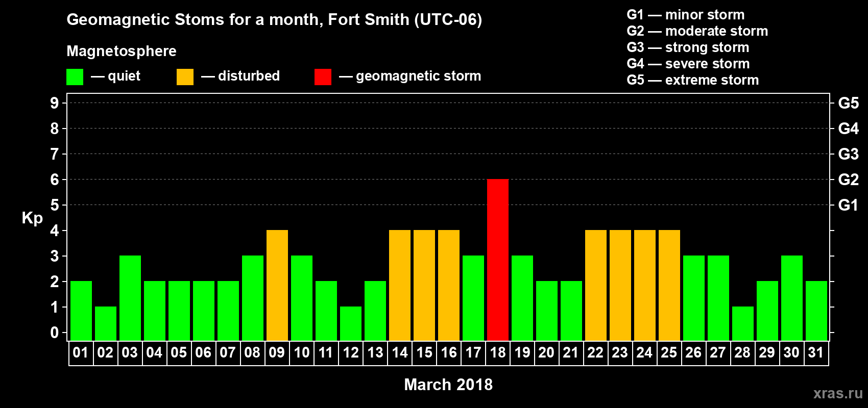The width and height of the screenshot is (868, 408).
Task: Click the orange disturbed legend swatch
Action: coord(185,77)
